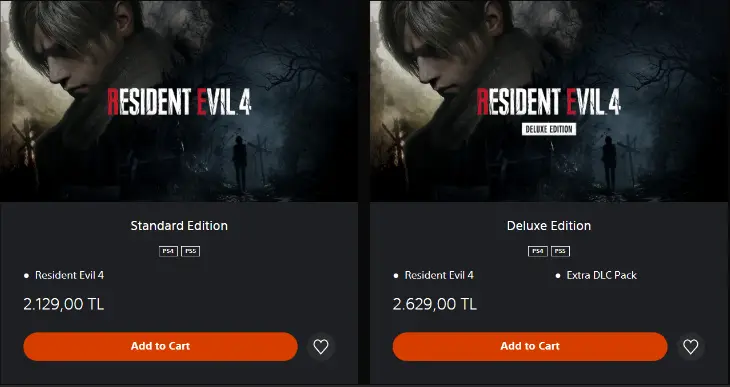Click Resident Evil 4 item in Deluxe Edition list
This screenshot has height=387, width=730.
pos(439,275)
